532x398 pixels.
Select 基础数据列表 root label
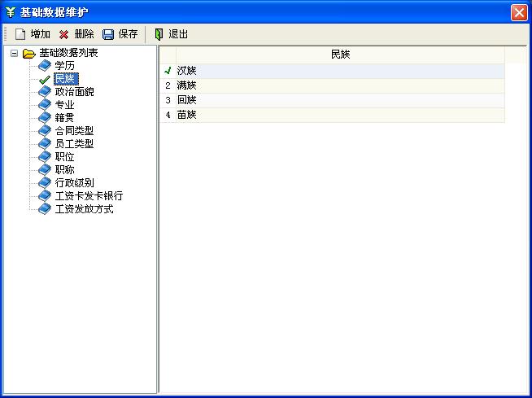68,53
